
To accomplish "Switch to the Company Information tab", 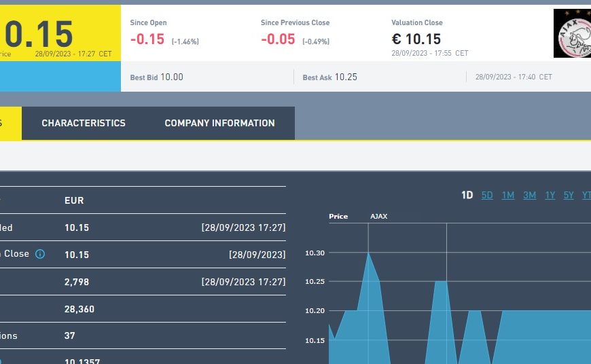I will pyautogui.click(x=219, y=123).
